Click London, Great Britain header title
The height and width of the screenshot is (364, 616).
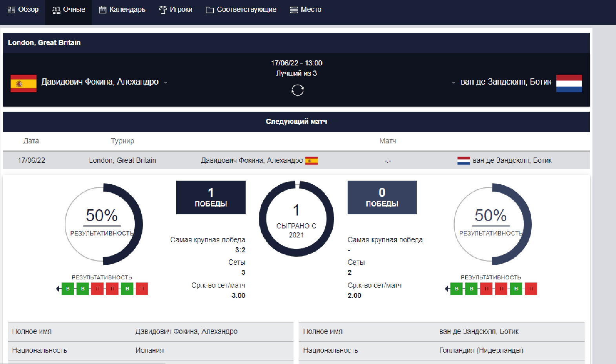[44, 43]
